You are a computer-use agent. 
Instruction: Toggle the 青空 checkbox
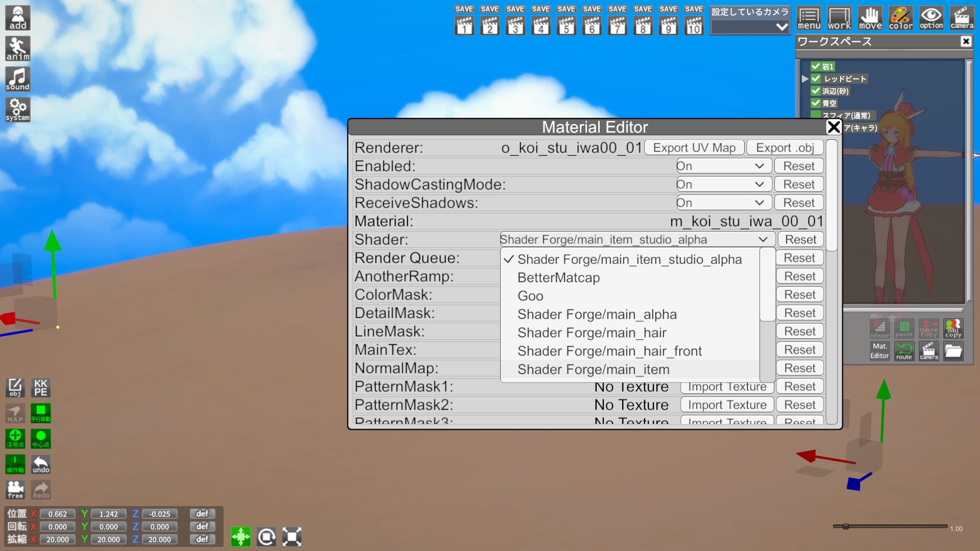tap(815, 103)
